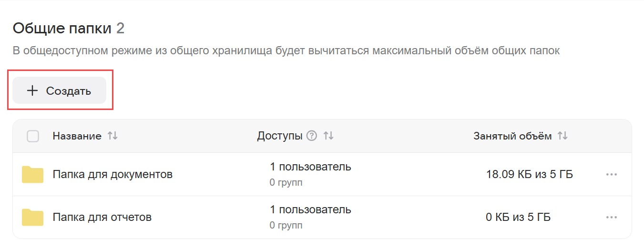Open the Папка для документов folder

[x=112, y=175]
